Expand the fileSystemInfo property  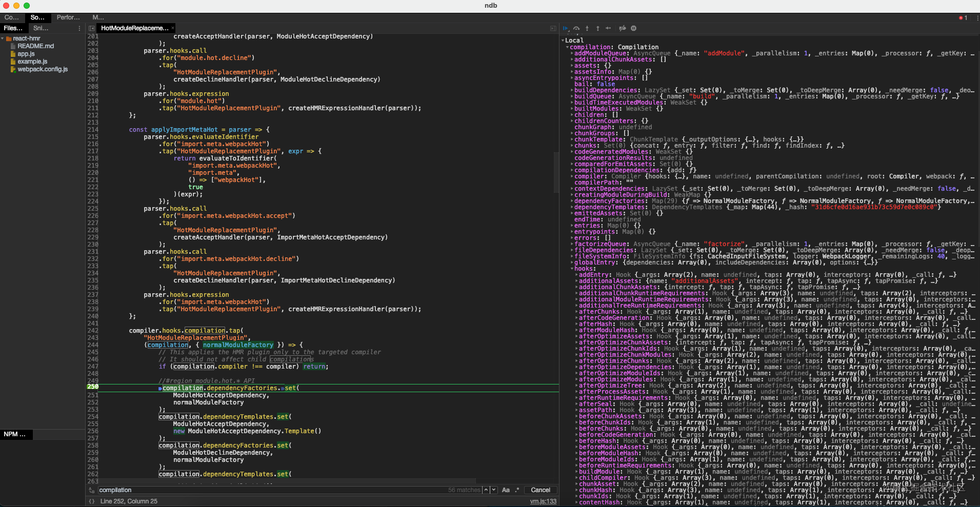click(x=572, y=256)
